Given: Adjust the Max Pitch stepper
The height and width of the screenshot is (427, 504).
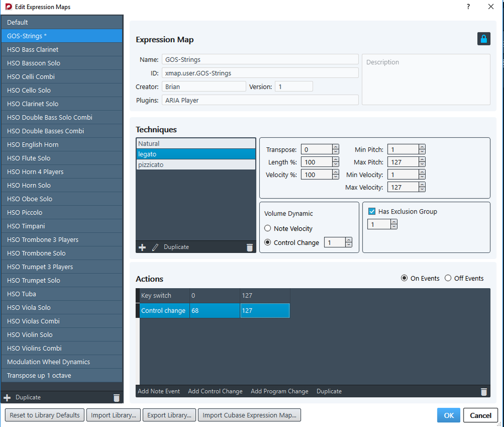Looking at the screenshot, I should coord(422,162).
